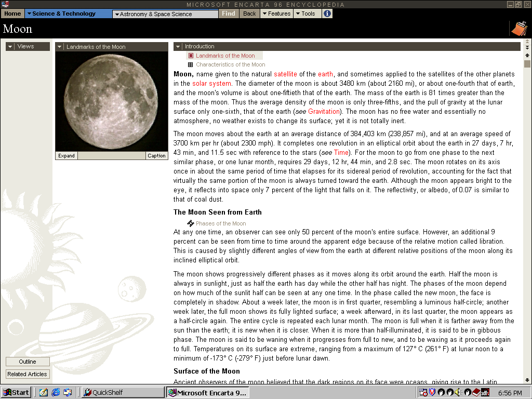Click the Back button
This screenshot has width=532, height=399.
click(249, 14)
